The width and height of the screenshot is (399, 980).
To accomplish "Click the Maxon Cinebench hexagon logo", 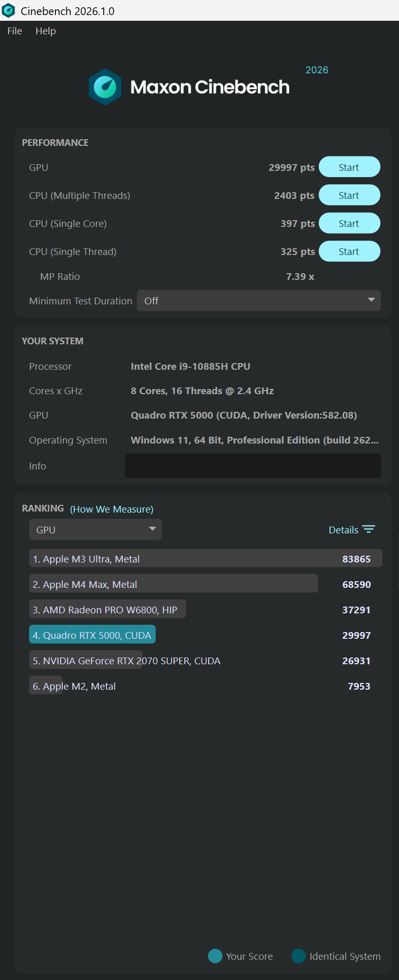I will pyautogui.click(x=105, y=87).
